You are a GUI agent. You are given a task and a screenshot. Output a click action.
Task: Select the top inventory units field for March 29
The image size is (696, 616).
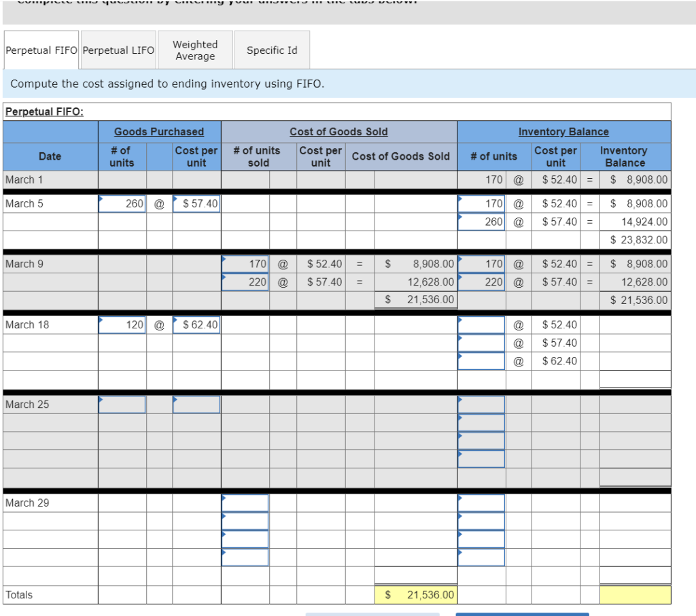click(x=481, y=502)
